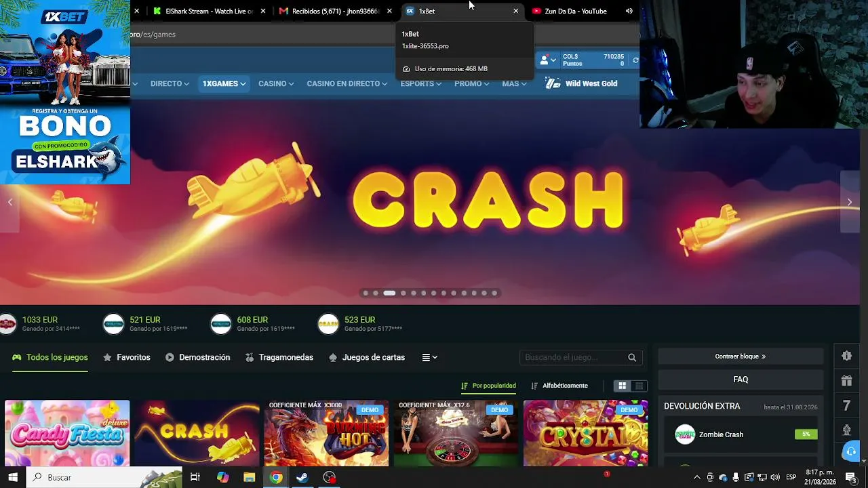Screen dimensions: 868x488
Task: Open the wheel icon in right sidebar
Action: 846,430
